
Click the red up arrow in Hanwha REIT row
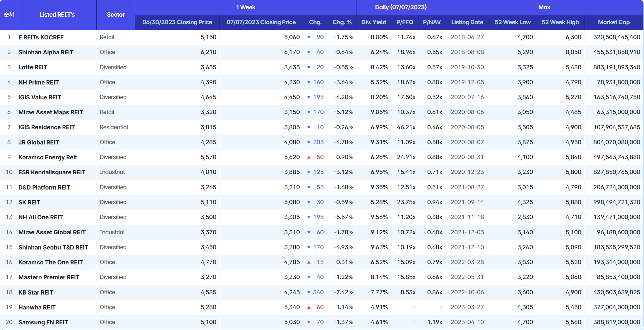309,307
